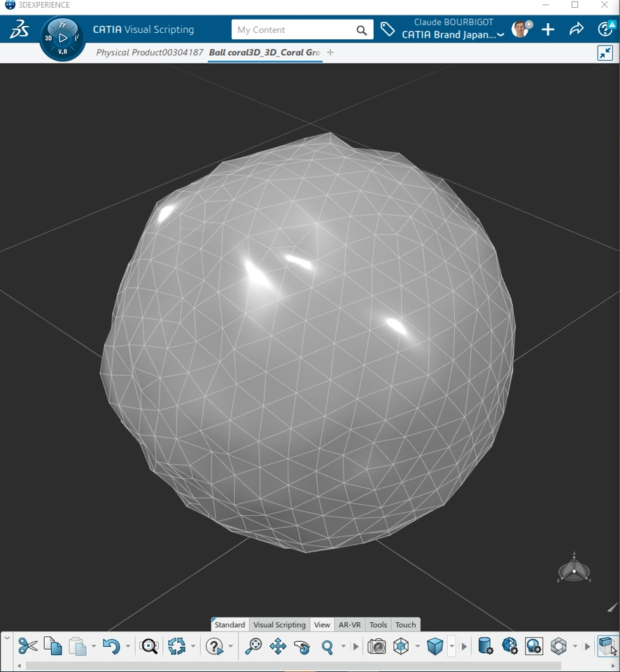Click the magnifier preview search icon
Viewport: 620px width, 672px height.
(148, 646)
